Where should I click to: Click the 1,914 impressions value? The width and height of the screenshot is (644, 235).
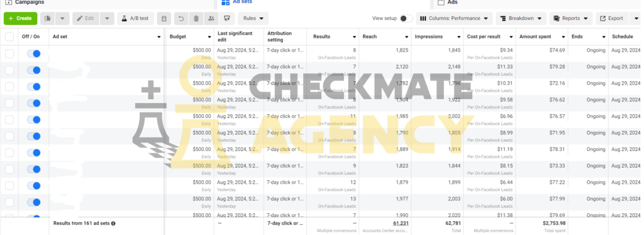tap(454, 149)
